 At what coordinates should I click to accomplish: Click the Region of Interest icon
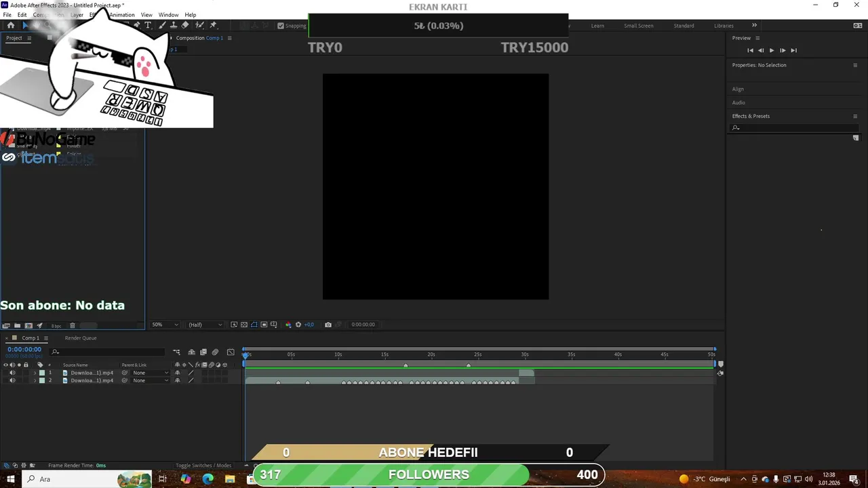[x=264, y=325]
